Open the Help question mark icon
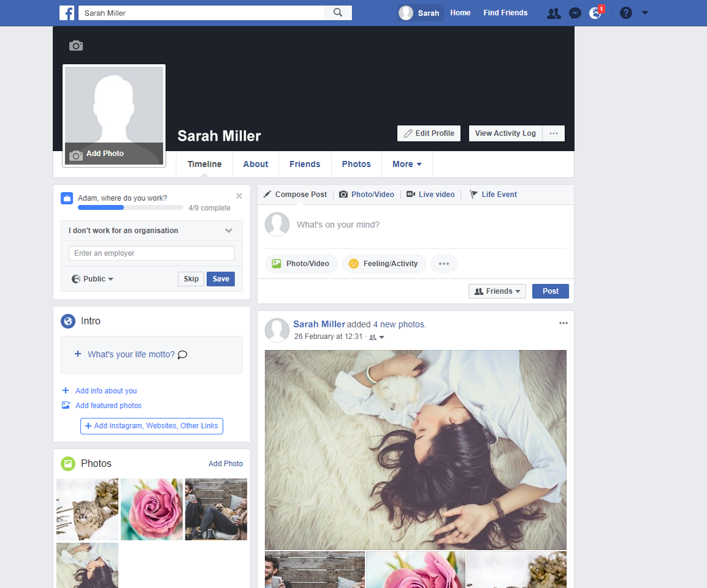707x588 pixels. (x=626, y=12)
